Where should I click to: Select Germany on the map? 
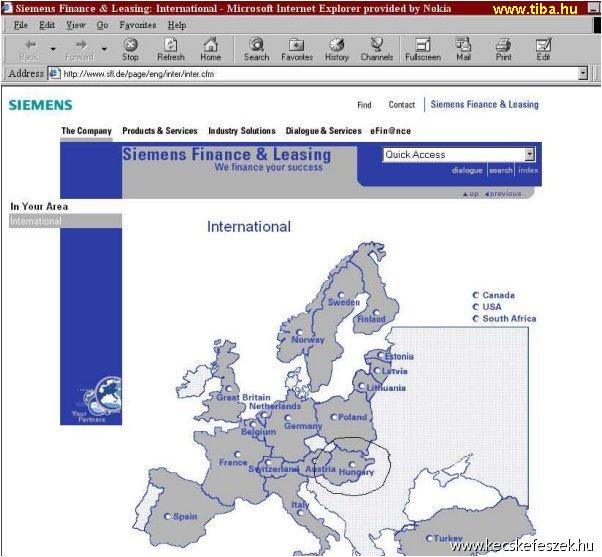(x=288, y=418)
